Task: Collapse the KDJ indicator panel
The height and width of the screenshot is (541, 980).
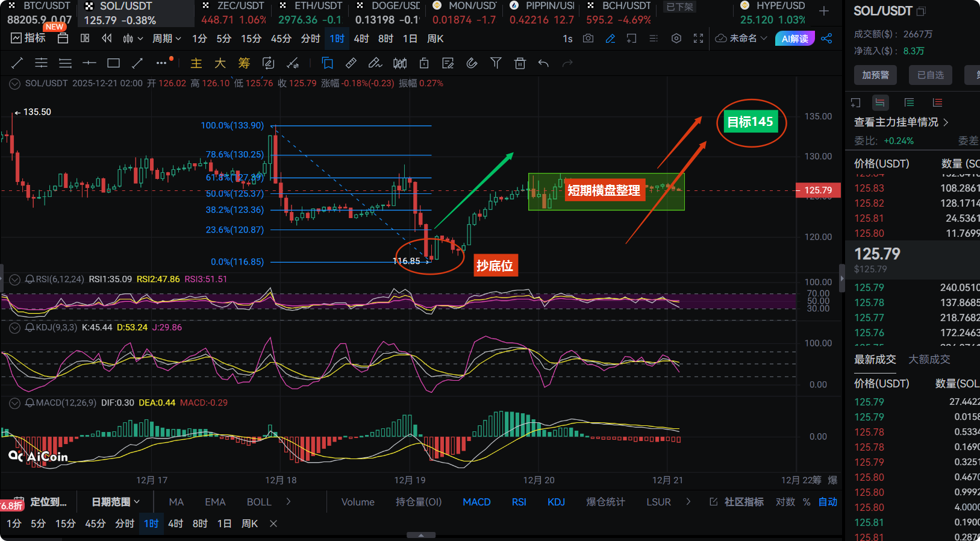Action: tap(14, 328)
